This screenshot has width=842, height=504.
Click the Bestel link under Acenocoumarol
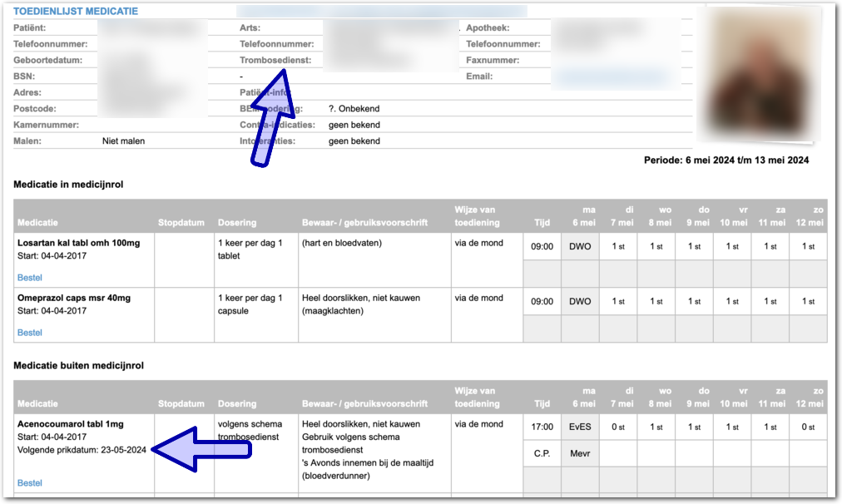coord(30,483)
